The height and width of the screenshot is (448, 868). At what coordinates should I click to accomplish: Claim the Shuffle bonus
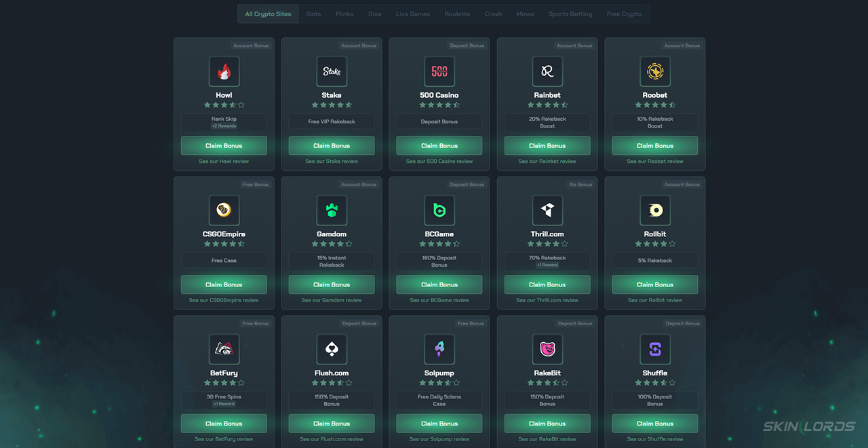point(655,424)
